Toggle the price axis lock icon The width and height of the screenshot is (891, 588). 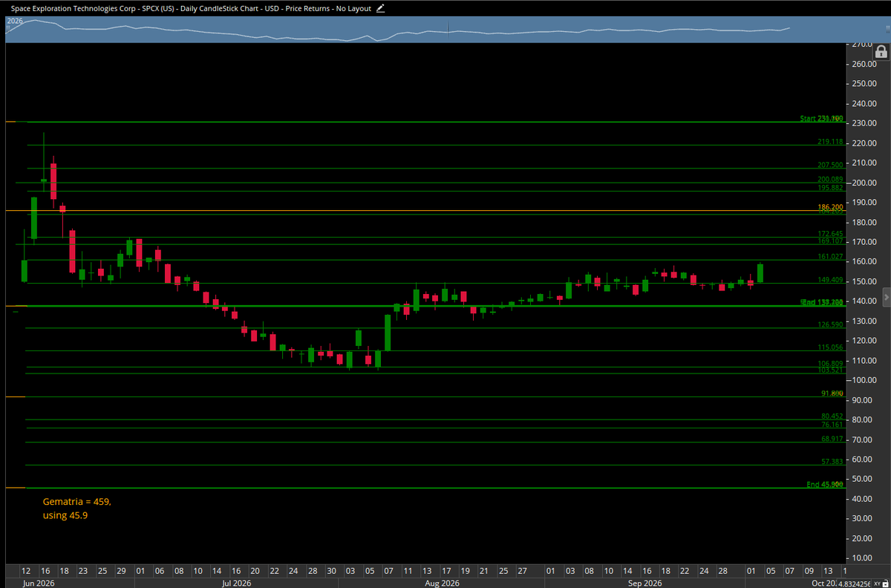pyautogui.click(x=881, y=51)
